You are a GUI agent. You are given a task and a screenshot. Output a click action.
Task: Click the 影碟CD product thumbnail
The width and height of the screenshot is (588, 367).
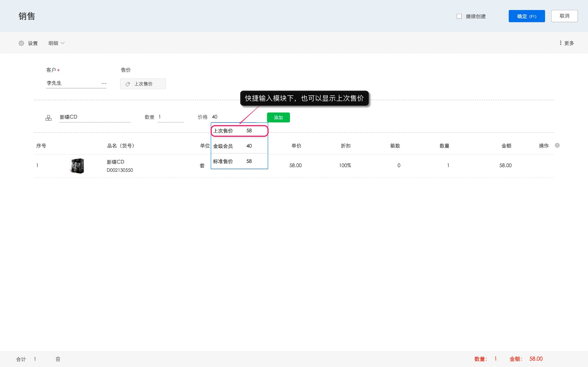[78, 166]
